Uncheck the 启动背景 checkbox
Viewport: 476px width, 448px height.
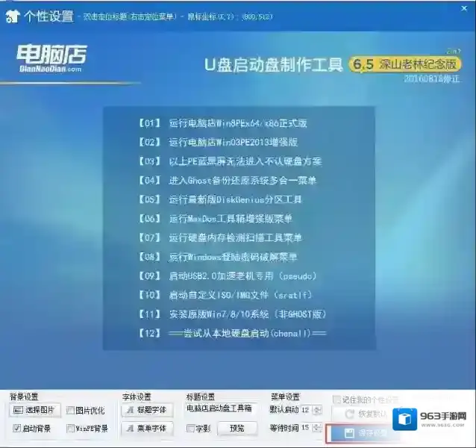pos(16,429)
